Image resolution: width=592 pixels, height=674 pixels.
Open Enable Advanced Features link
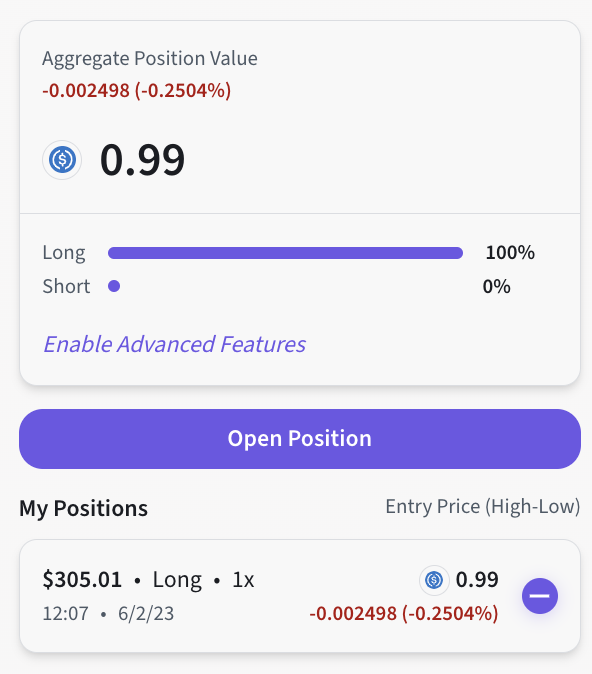point(175,344)
